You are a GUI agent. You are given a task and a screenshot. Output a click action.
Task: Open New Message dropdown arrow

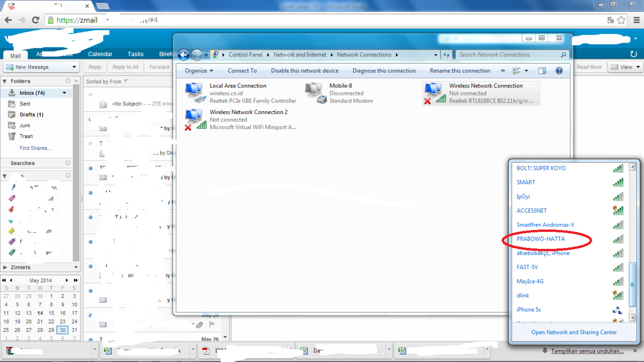74,67
